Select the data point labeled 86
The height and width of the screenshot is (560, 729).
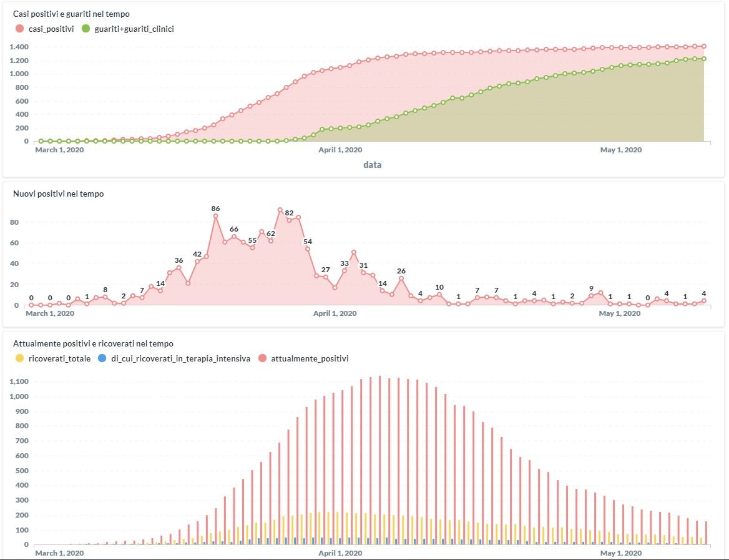click(x=216, y=216)
